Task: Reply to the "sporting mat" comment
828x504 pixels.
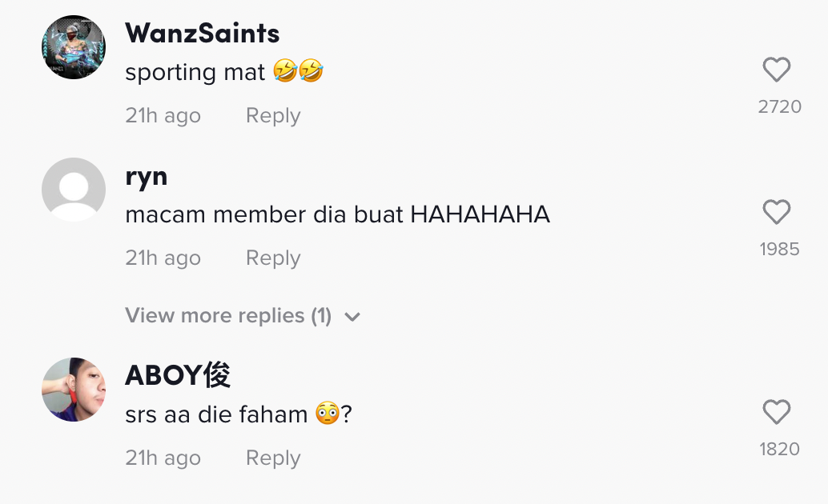Action: (x=273, y=116)
